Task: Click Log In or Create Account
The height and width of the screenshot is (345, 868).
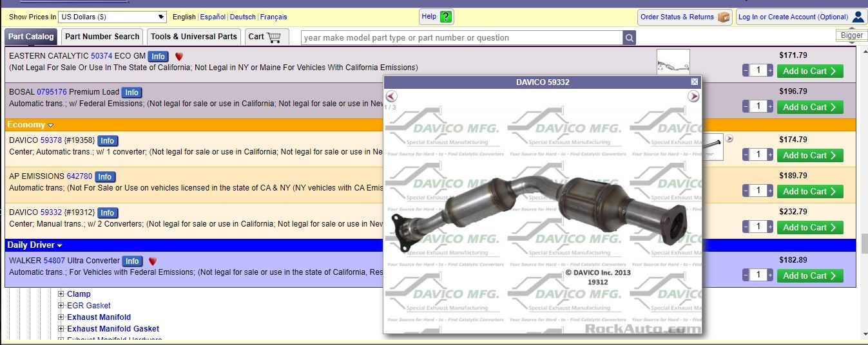Action: point(801,17)
